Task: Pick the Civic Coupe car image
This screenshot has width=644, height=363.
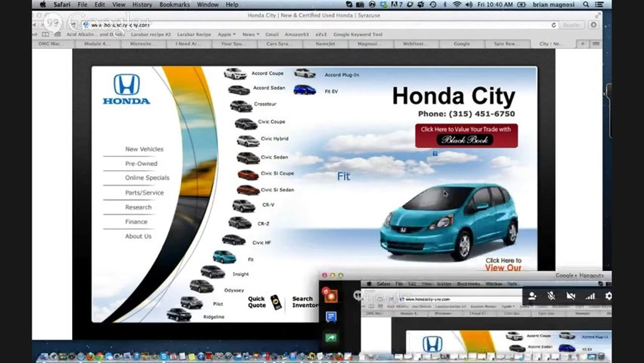Action: click(x=246, y=124)
